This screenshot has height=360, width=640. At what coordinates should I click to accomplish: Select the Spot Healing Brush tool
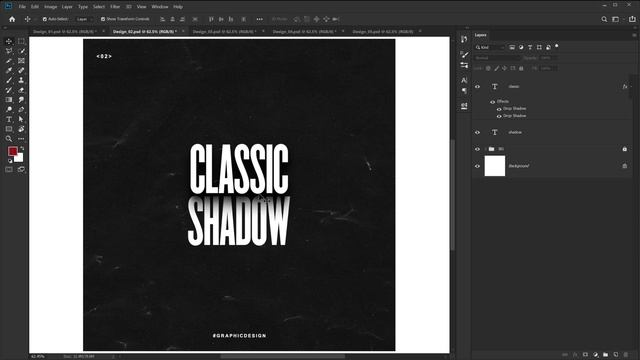[21, 71]
